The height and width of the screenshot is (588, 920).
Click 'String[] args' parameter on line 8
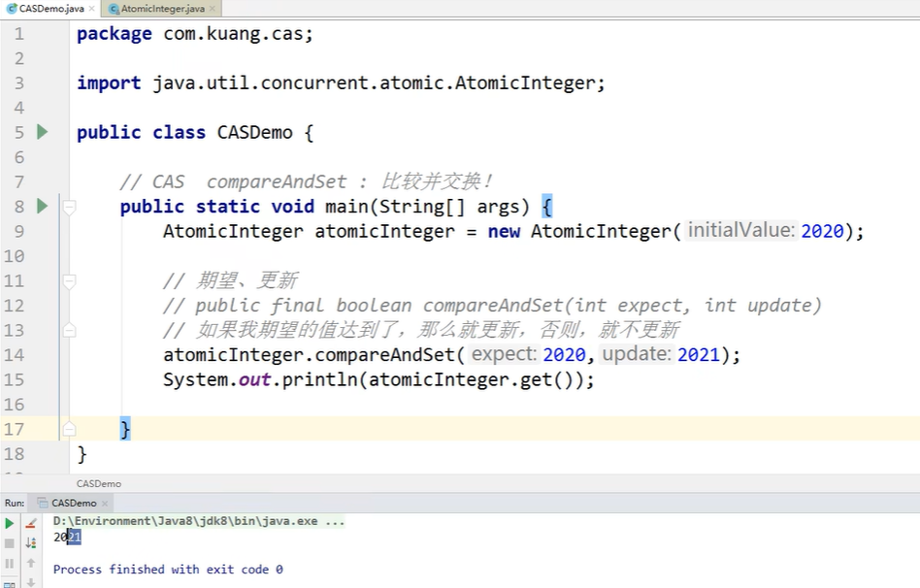449,207
